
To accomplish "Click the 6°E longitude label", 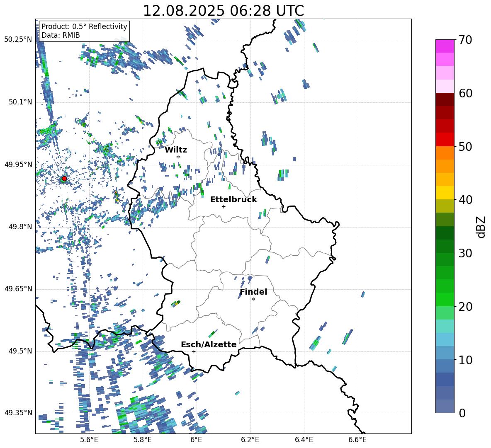I will click(x=196, y=440).
